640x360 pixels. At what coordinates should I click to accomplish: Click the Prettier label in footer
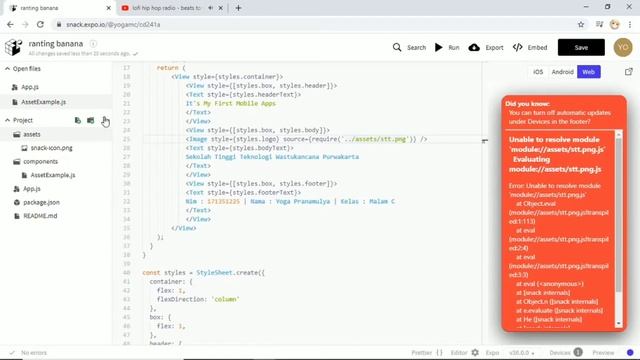(x=421, y=352)
